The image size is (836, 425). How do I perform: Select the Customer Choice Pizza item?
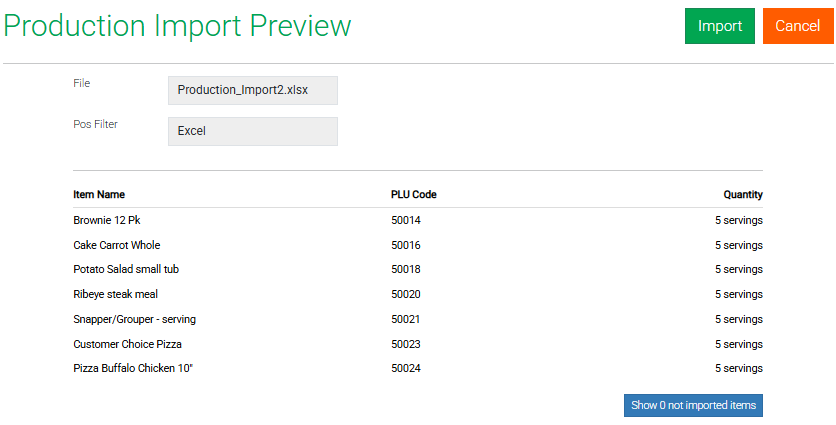(x=127, y=344)
